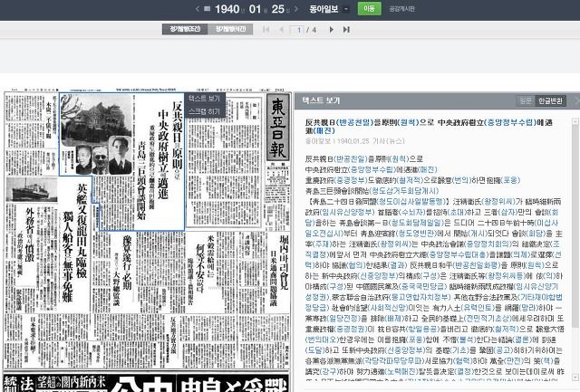Go to next newspaper page
The image size is (580, 392).
332,30
